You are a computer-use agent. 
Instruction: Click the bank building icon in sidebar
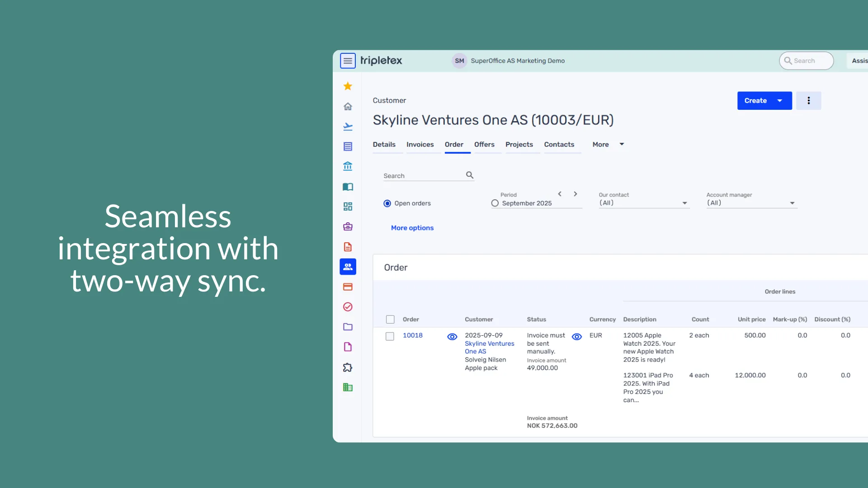(348, 166)
